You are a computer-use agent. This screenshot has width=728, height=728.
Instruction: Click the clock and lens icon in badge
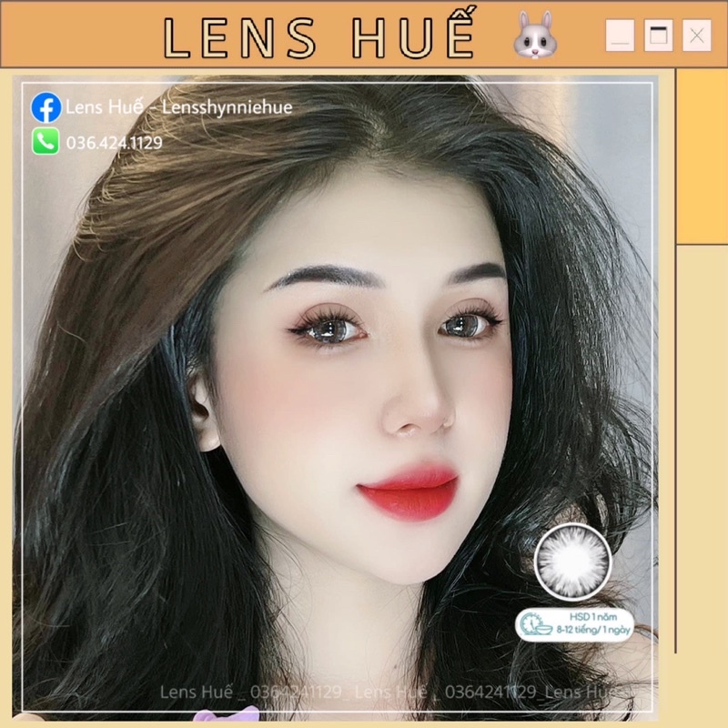[535, 623]
